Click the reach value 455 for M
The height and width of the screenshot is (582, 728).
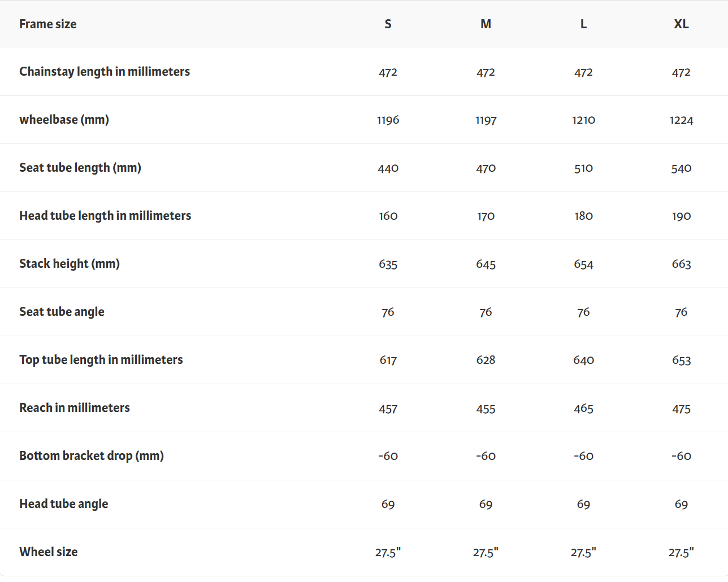(x=486, y=409)
